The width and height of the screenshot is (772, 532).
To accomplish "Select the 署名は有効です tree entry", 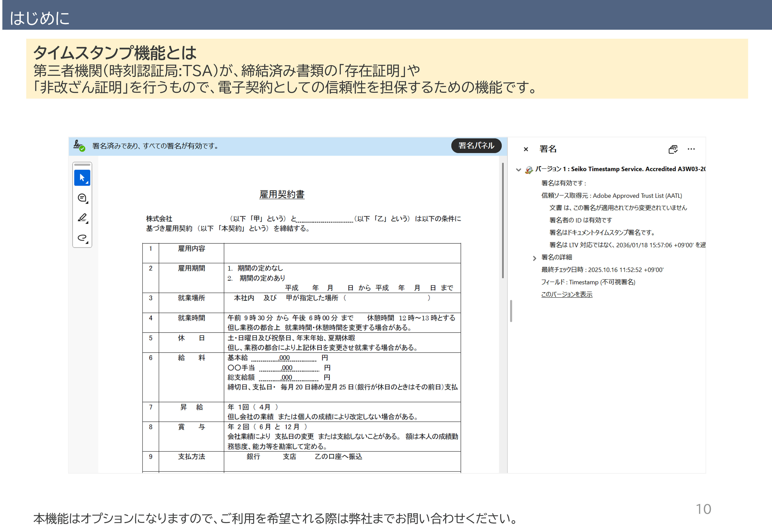I will tap(563, 183).
